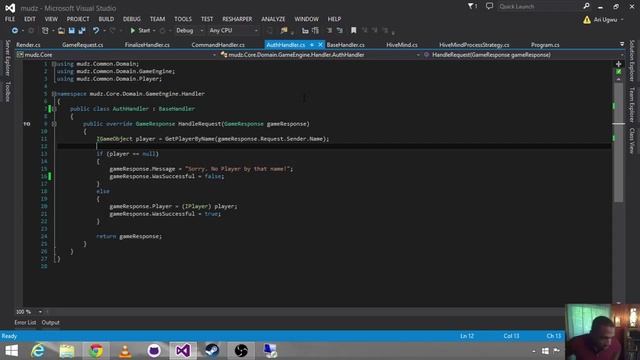Click the Find in Files toolbar icon
Screen dimensions: 640x360
pyautogui.click(x=284, y=31)
